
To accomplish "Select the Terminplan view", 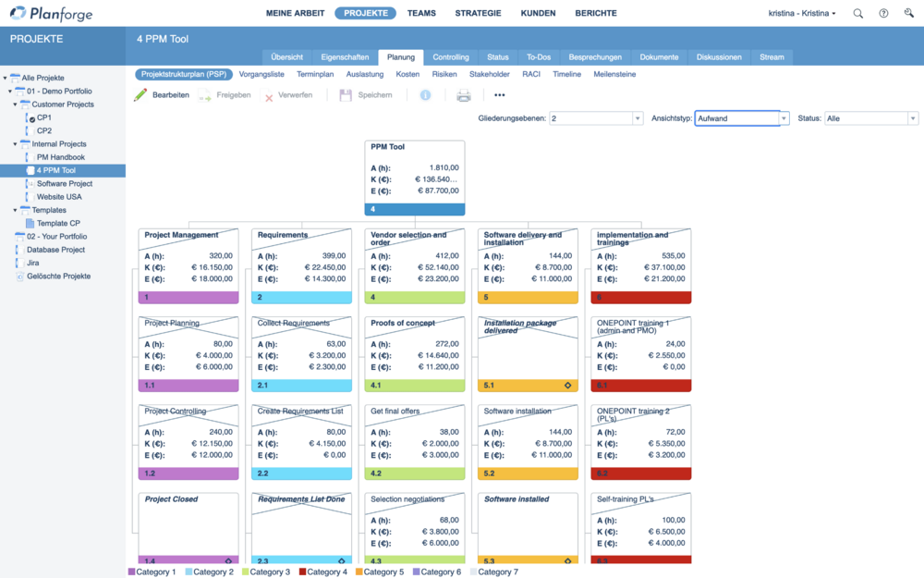I will (315, 74).
